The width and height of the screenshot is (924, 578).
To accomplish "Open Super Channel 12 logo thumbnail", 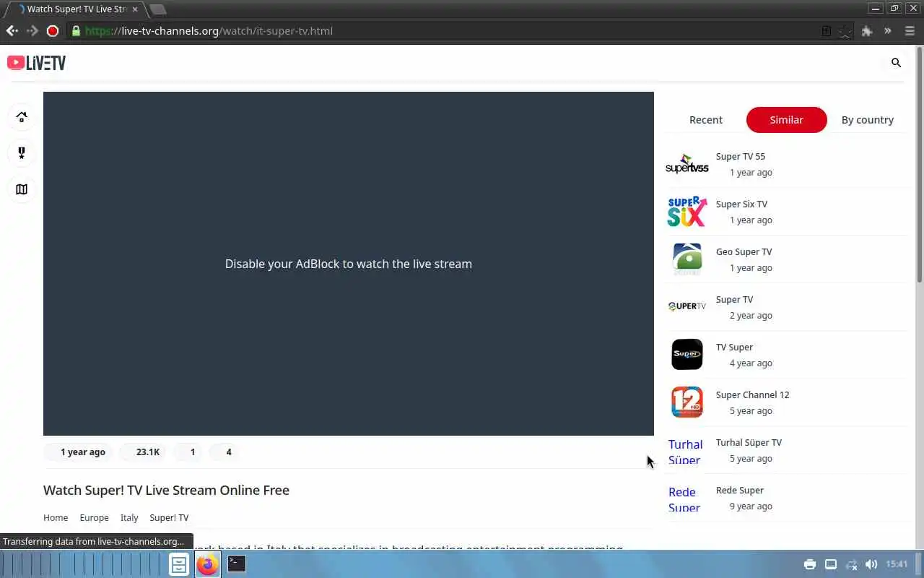I will click(x=687, y=402).
